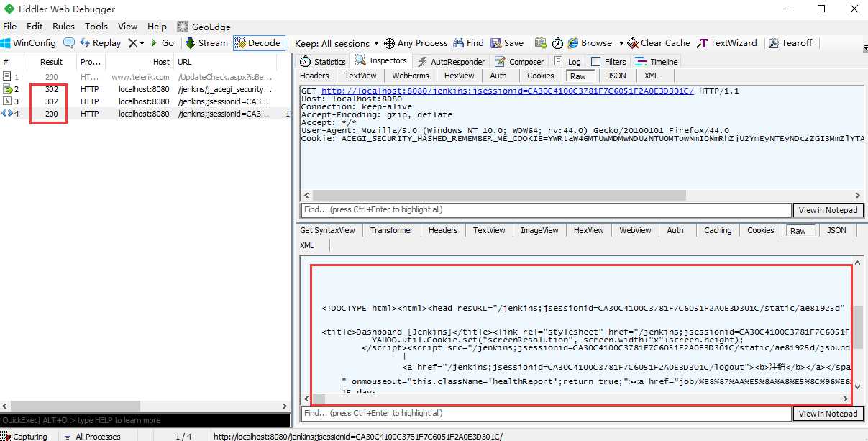The width and height of the screenshot is (868, 441).
Task: Click the GeoEdge menu item
Action: pos(204,27)
